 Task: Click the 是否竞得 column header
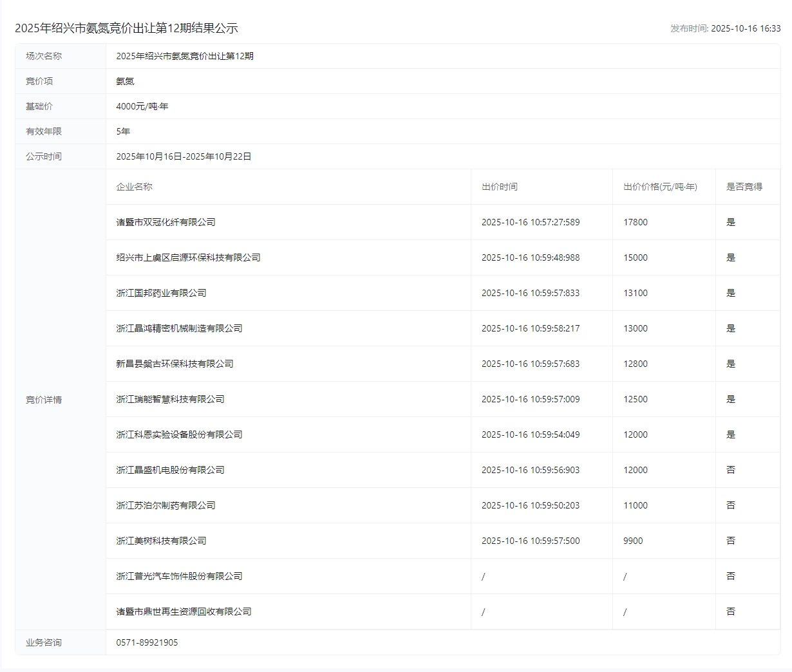pyautogui.click(x=744, y=187)
